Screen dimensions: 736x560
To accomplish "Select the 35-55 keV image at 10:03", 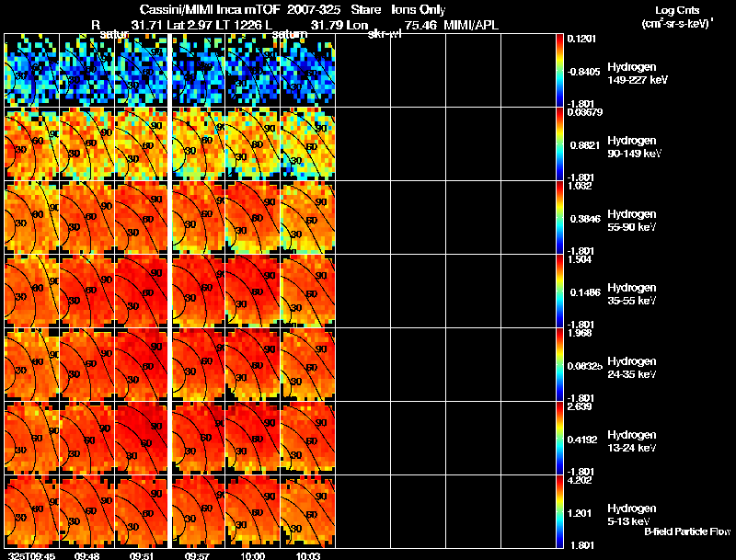I will (x=308, y=291).
